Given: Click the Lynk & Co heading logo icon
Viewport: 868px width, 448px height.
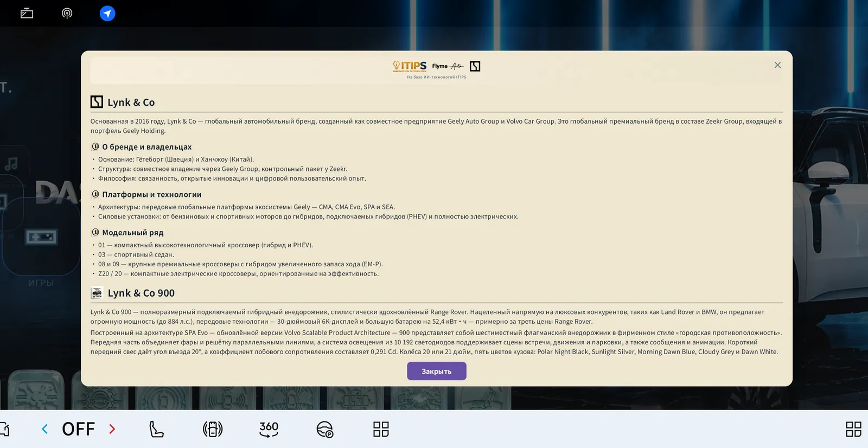Looking at the screenshot, I should [97, 102].
